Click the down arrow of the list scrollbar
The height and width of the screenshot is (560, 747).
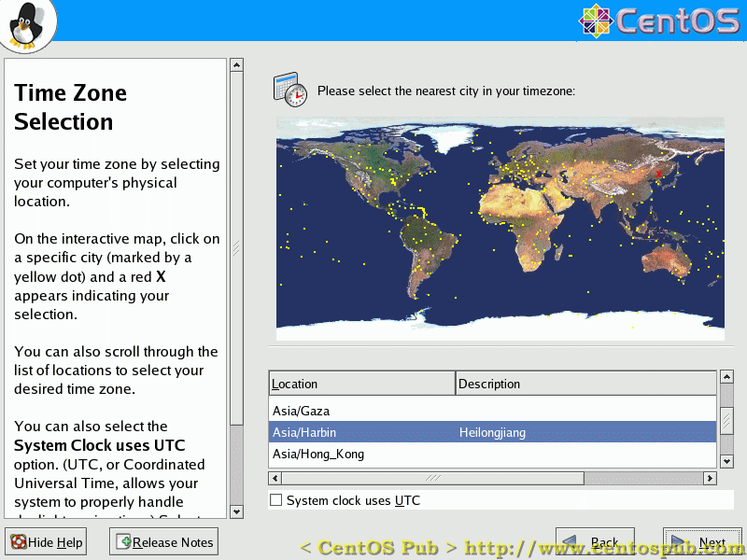[728, 460]
